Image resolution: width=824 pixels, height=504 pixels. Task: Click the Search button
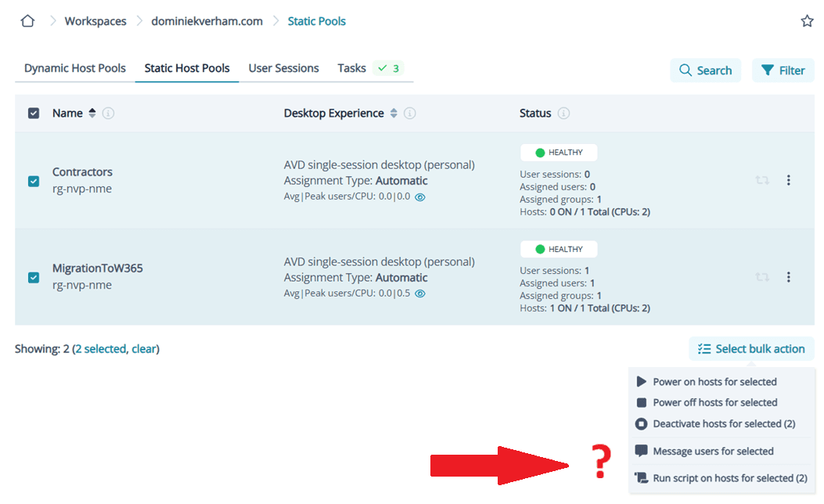(705, 70)
